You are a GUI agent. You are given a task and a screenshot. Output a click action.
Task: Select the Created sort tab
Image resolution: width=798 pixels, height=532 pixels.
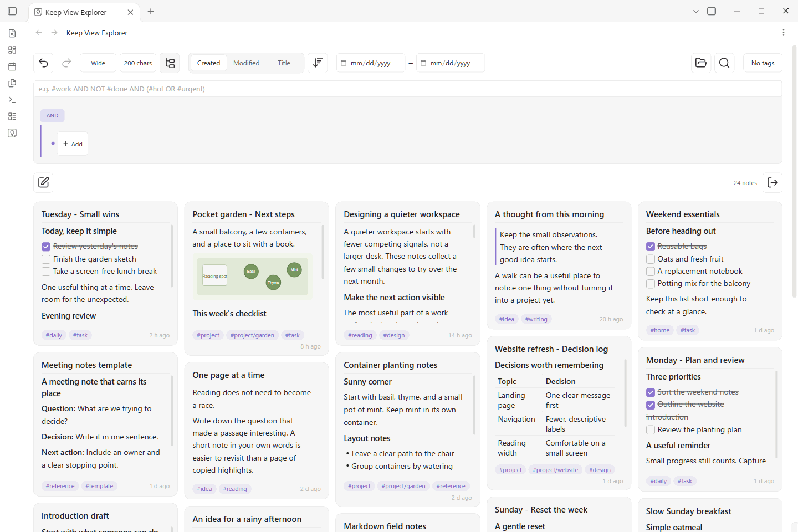click(x=208, y=63)
